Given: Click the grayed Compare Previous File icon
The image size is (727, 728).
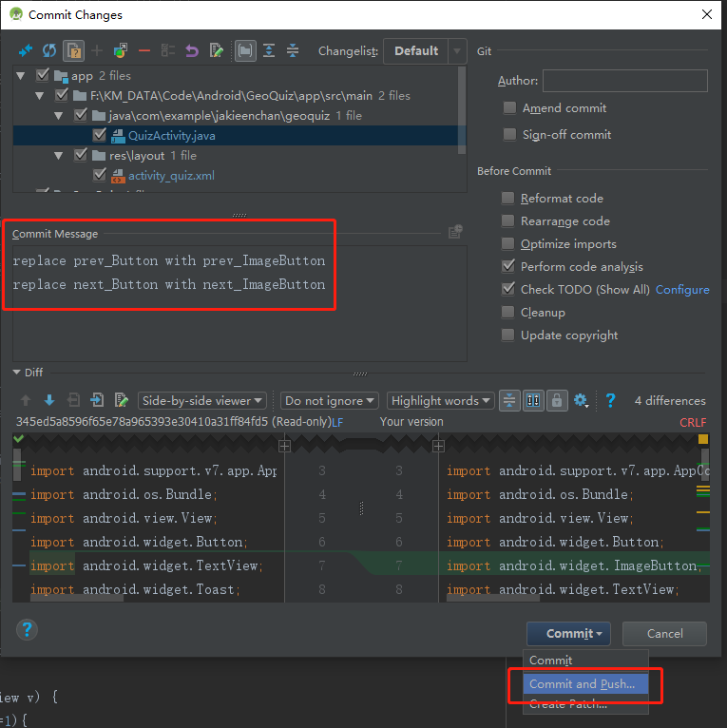Looking at the screenshot, I should [x=73, y=400].
